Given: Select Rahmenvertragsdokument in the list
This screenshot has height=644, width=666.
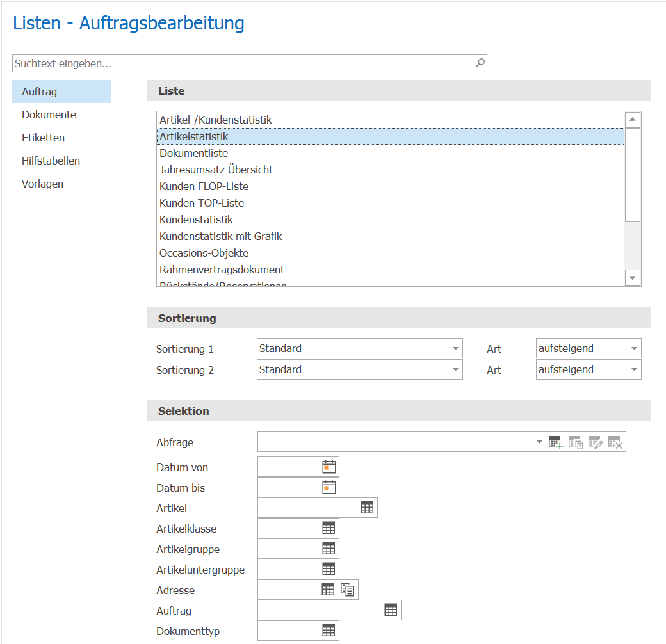Looking at the screenshot, I should (391, 270).
